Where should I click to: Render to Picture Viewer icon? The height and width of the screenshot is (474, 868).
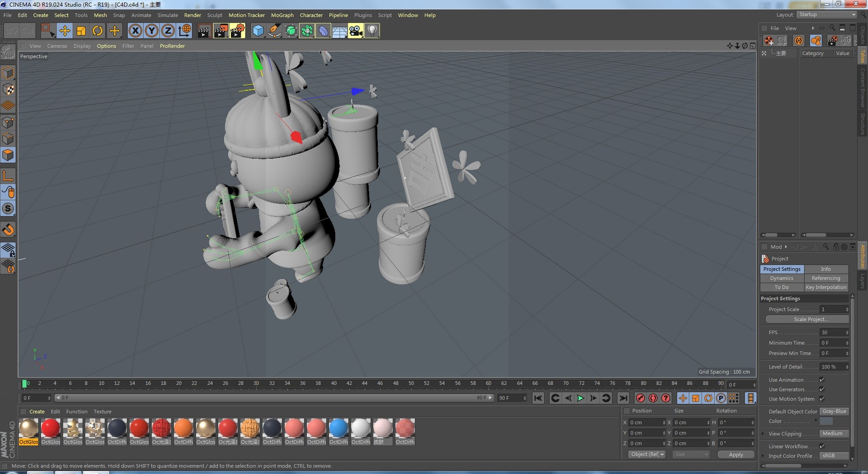point(221,31)
